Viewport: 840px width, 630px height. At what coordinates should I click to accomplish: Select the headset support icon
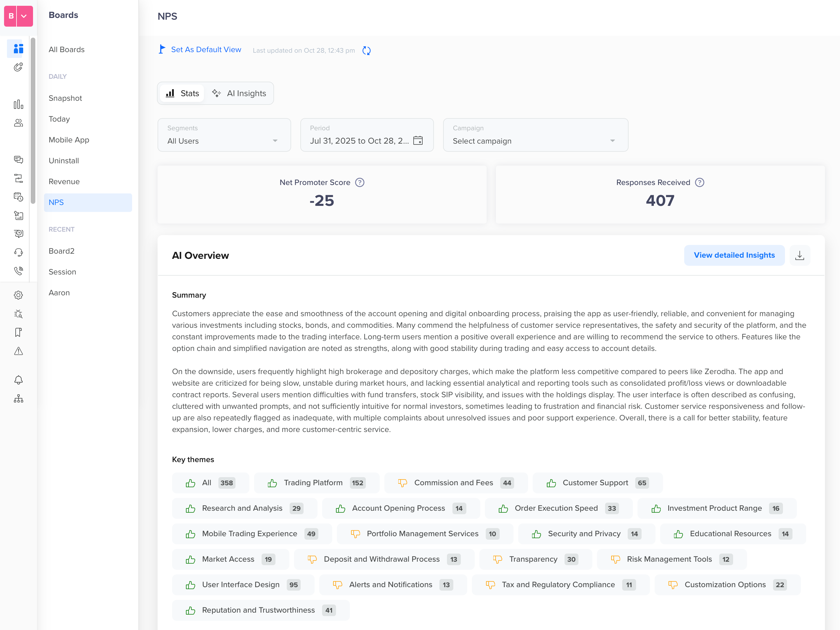tap(18, 252)
